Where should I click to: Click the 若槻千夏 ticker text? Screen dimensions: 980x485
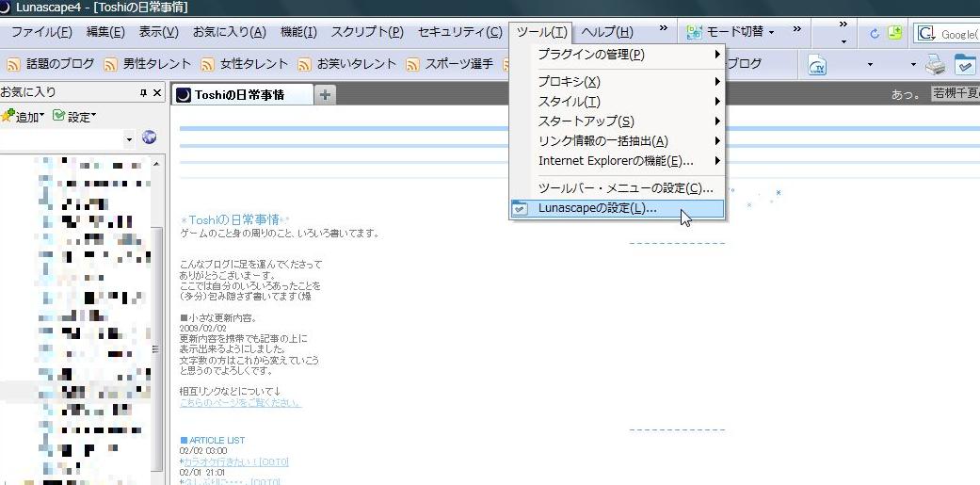click(x=955, y=94)
